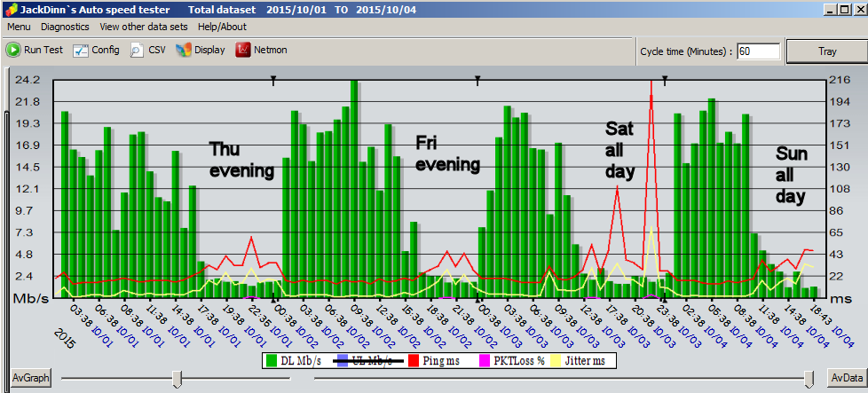This screenshot has height=393, width=868.
Task: Click the Tray button
Action: click(826, 51)
